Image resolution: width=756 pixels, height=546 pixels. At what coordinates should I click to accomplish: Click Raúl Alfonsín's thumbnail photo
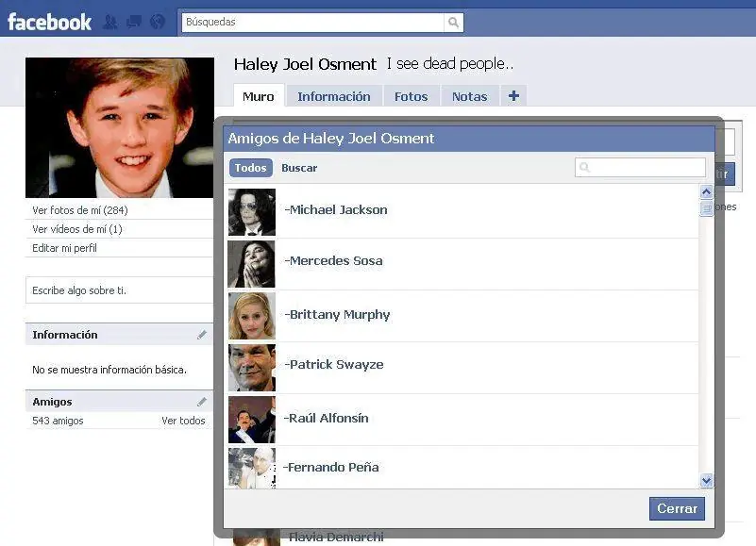click(252, 420)
